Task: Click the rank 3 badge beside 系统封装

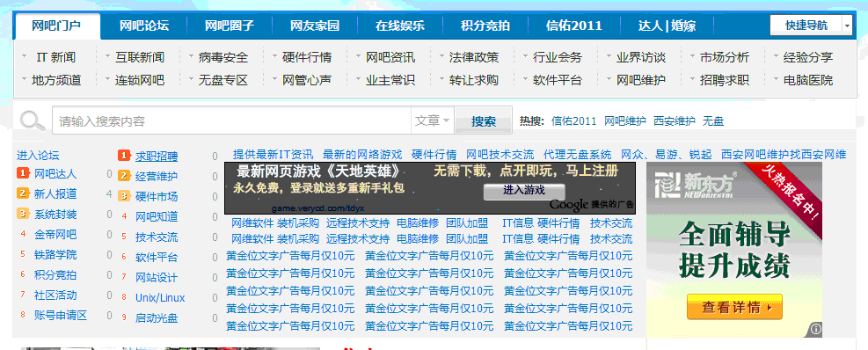Action: [x=23, y=214]
